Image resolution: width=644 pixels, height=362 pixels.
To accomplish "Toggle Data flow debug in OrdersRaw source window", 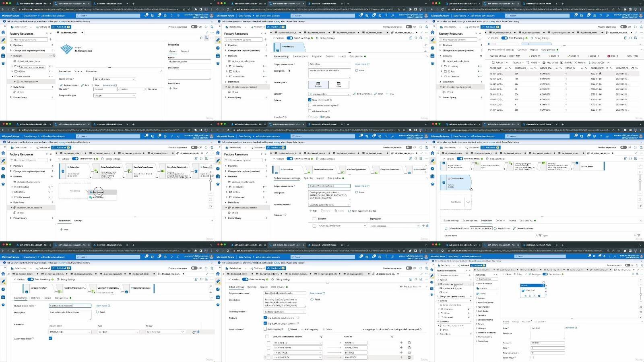I will pos(290,38).
